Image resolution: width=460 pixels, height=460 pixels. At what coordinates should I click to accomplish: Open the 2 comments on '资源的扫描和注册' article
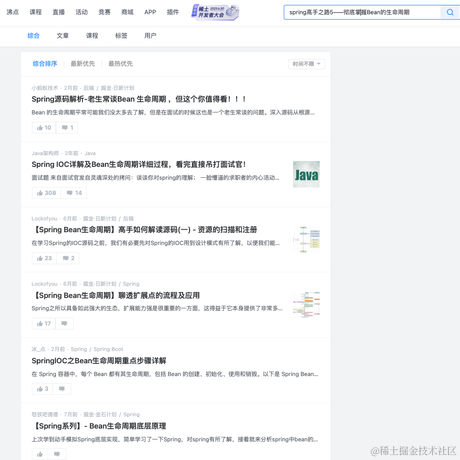tap(68, 258)
